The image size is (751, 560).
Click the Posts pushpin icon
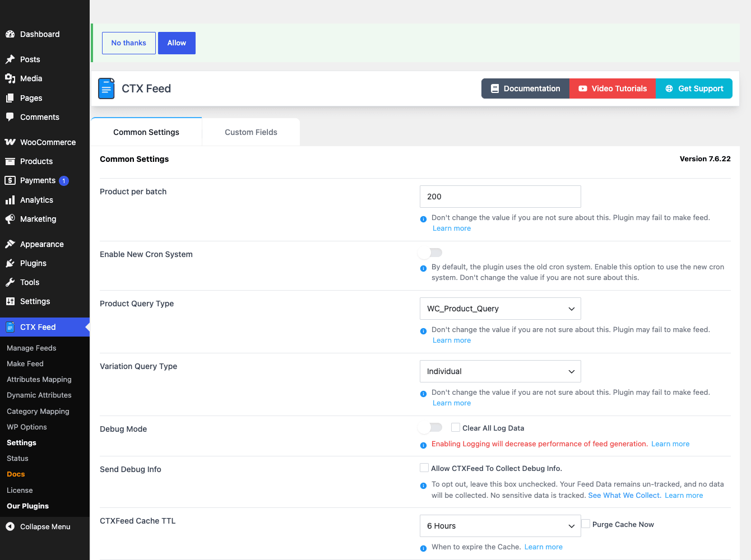click(10, 59)
